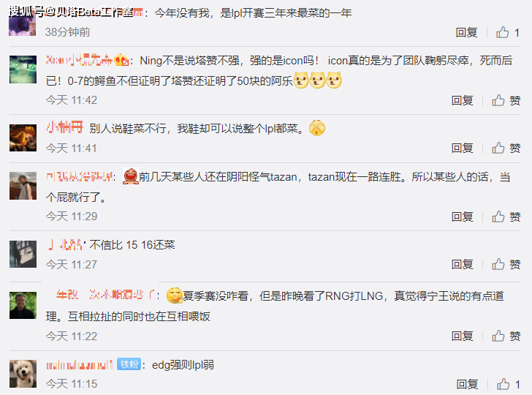Image resolution: width=532 pixels, height=395 pixels.
Task: Click 回复 on the 11:29 comment
Action: click(462, 217)
